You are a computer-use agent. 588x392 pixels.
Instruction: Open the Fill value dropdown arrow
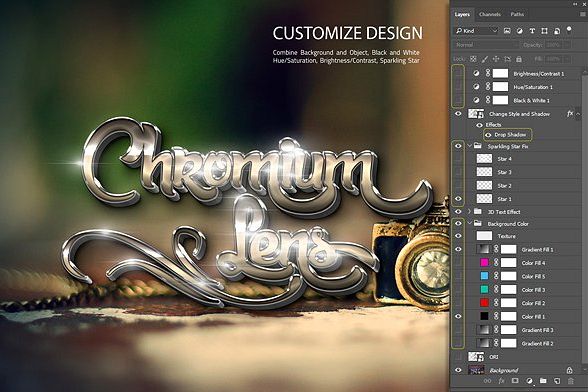coord(567,59)
